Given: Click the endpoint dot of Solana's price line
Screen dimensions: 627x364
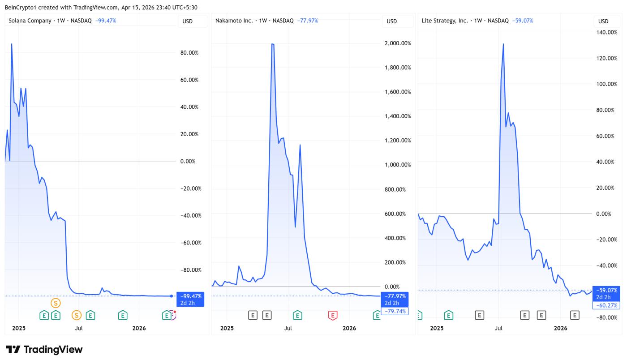Looking at the screenshot, I should (172, 296).
